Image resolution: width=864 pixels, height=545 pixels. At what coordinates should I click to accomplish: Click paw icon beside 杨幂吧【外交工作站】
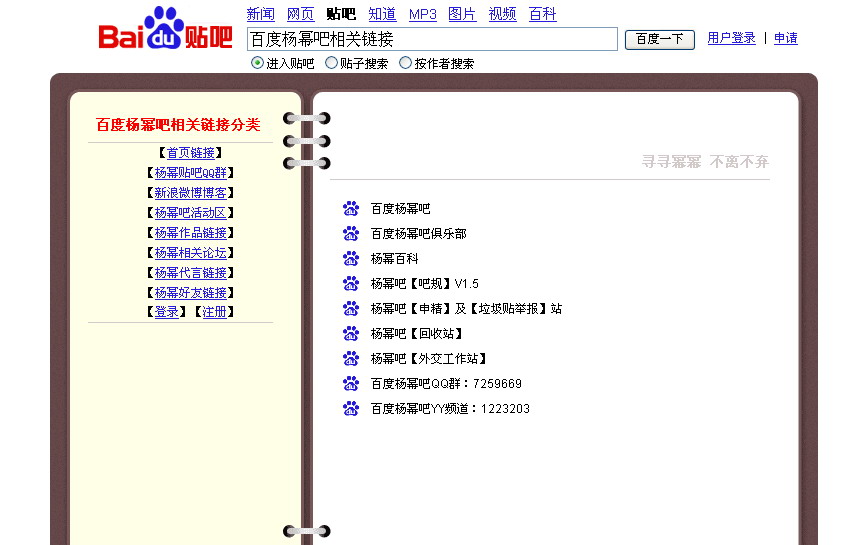pyautogui.click(x=351, y=359)
